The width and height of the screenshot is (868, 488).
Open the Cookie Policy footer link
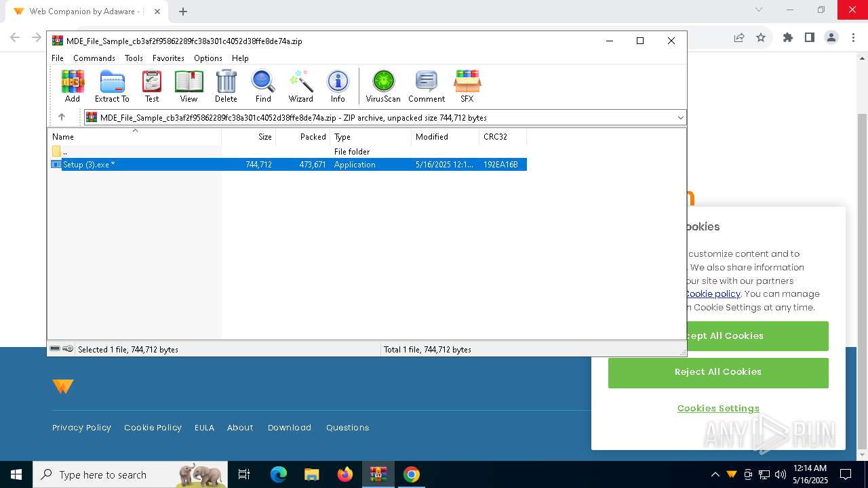pyautogui.click(x=153, y=428)
